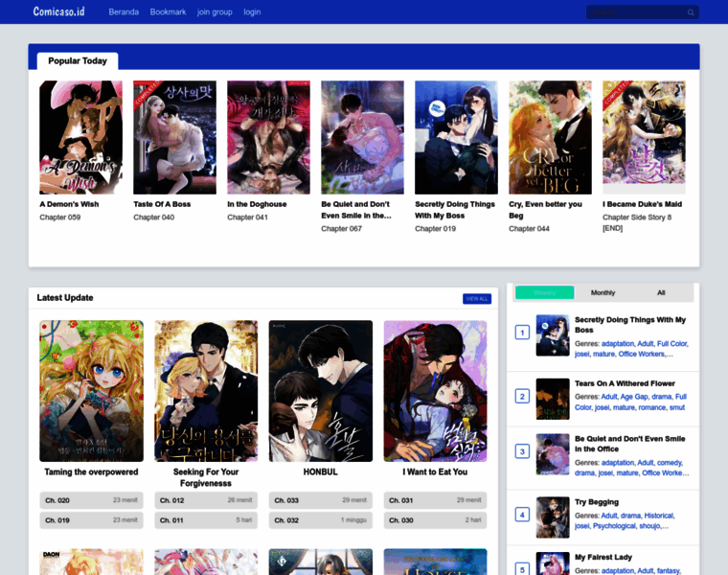
Task: Open Tears On A Withered Flower title
Action: click(x=625, y=383)
